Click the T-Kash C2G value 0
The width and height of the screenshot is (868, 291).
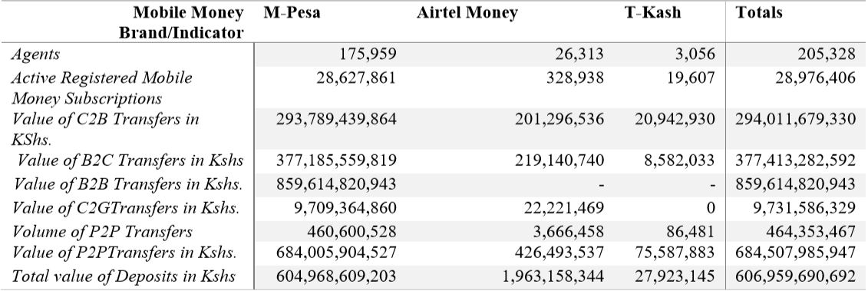710,208
